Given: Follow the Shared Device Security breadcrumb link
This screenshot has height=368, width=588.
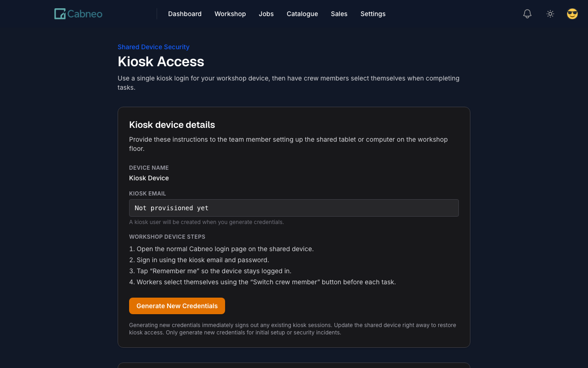Looking at the screenshot, I should 153,46.
